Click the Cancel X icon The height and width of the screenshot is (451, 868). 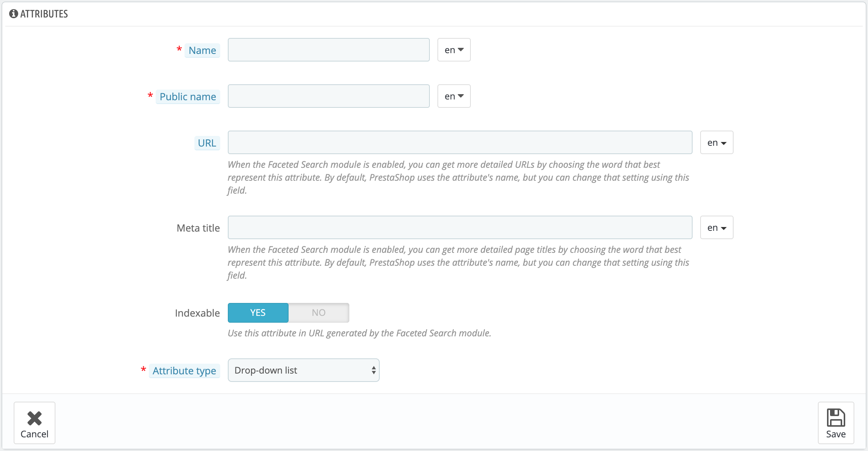point(35,418)
